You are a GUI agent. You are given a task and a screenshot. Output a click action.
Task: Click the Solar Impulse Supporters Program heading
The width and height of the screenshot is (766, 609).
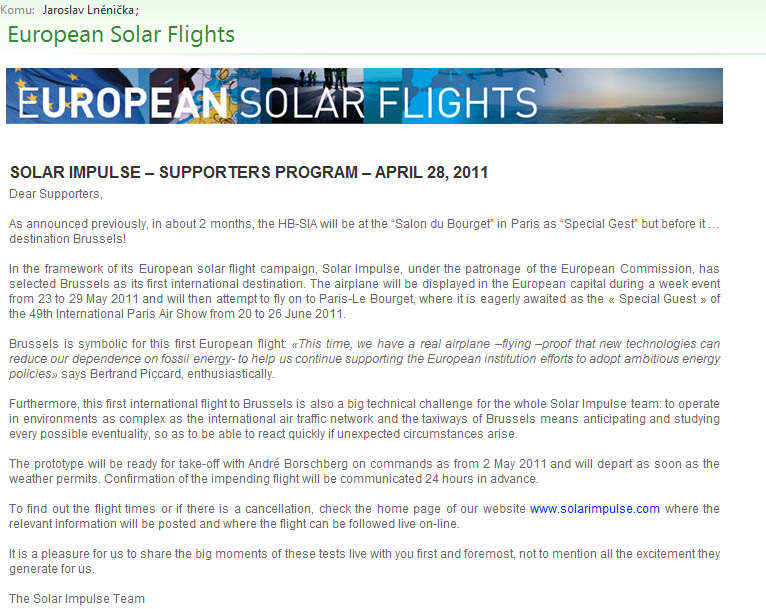pyautogui.click(x=249, y=172)
